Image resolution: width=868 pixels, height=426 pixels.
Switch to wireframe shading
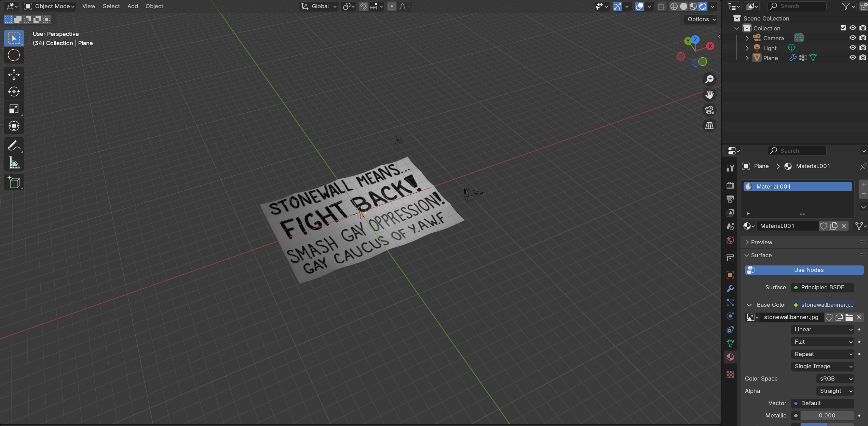[674, 6]
